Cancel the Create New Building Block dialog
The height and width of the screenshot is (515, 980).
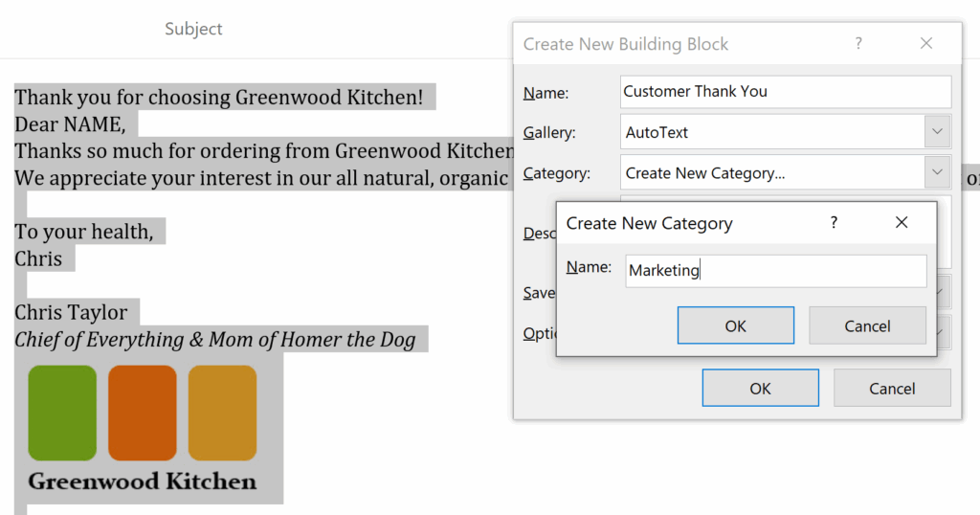coord(893,388)
